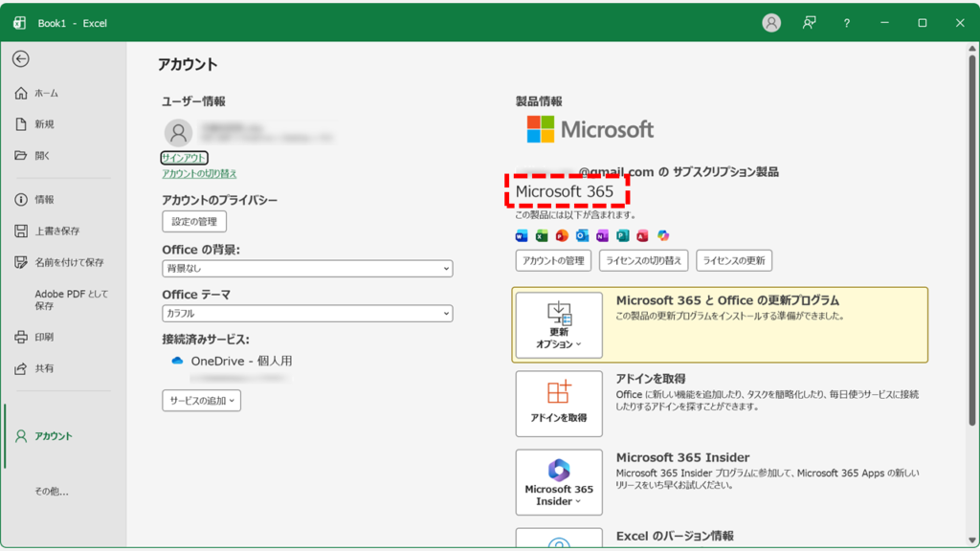The image size is (980, 551).
Task: Click the Publisher app icon
Action: (622, 235)
